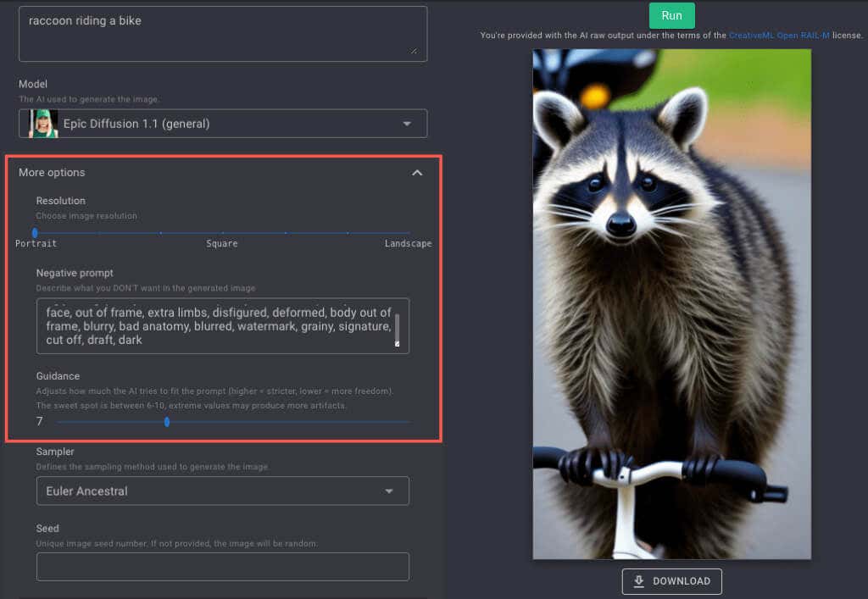Select the Square resolution label

222,244
